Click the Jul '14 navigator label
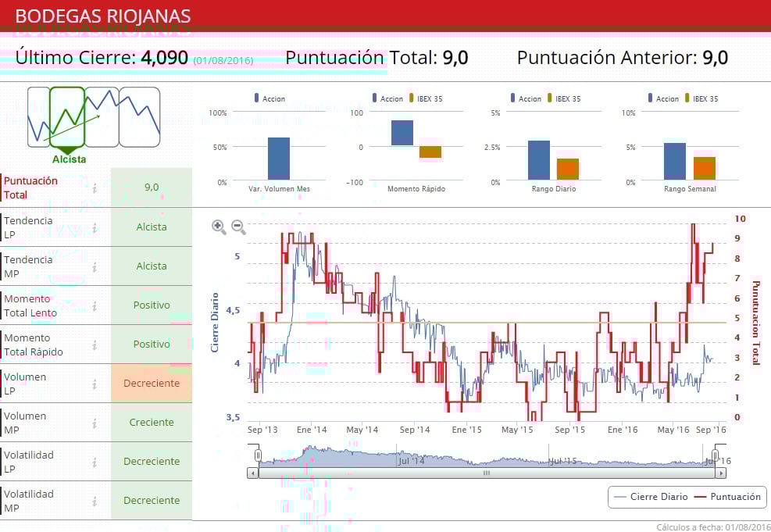771x532 pixels. [x=411, y=461]
